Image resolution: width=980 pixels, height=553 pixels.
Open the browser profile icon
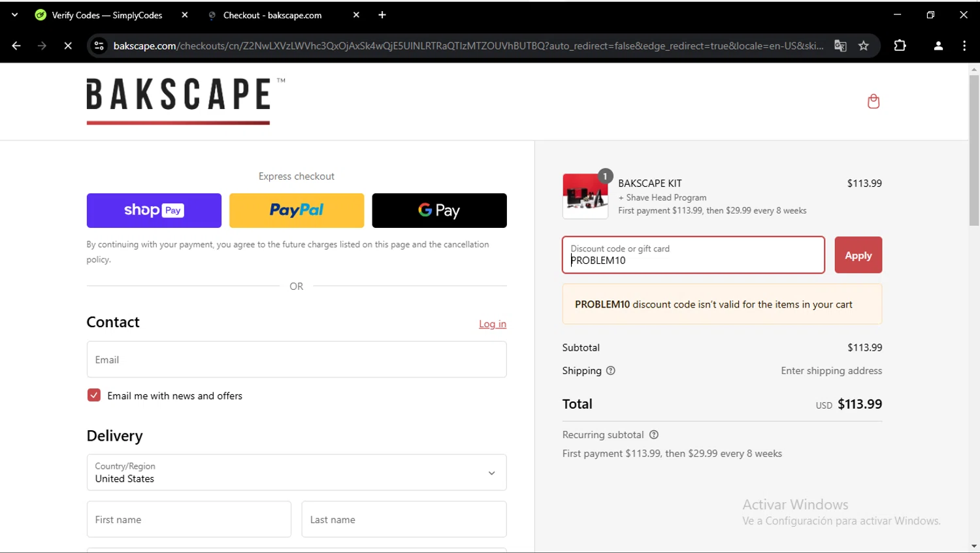[938, 46]
